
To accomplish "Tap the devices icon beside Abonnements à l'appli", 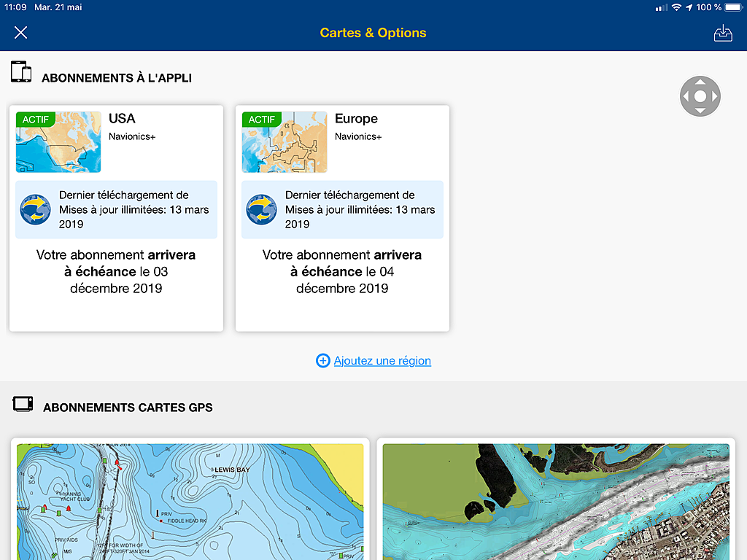I will (21, 71).
